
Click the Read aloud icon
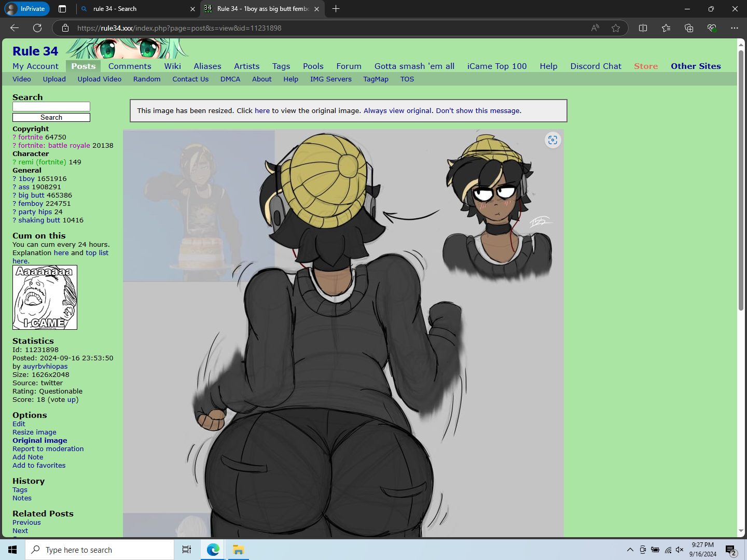click(x=595, y=28)
